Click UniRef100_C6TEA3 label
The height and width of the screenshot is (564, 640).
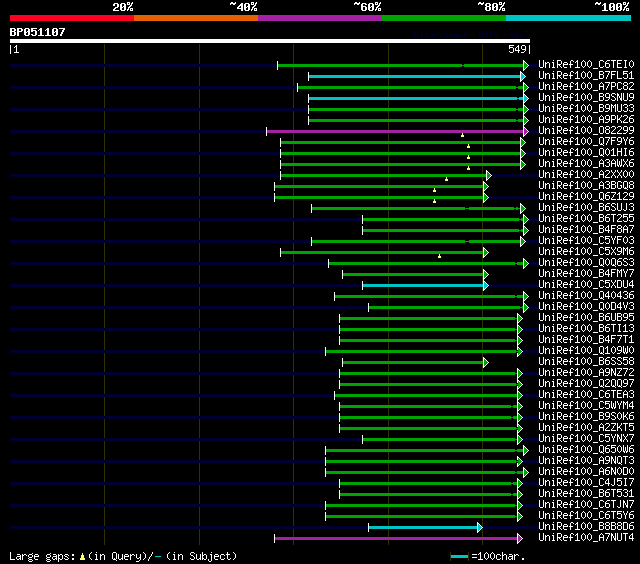tap(586, 395)
